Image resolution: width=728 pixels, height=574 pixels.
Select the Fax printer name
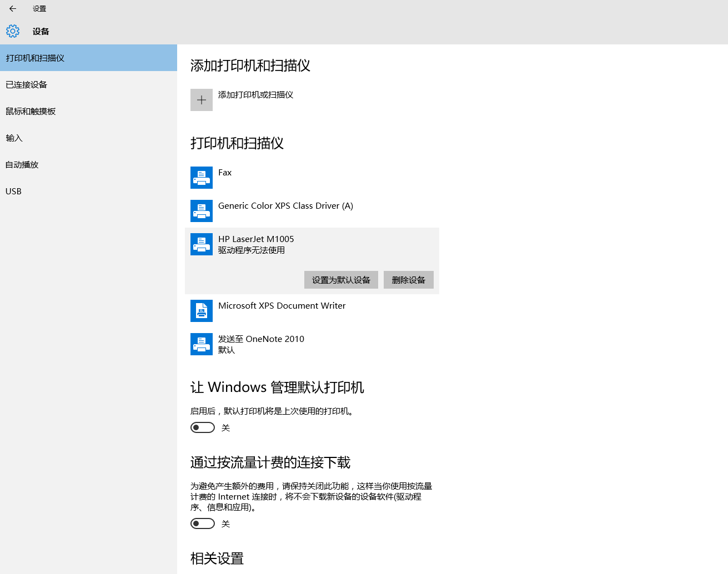[x=225, y=173]
